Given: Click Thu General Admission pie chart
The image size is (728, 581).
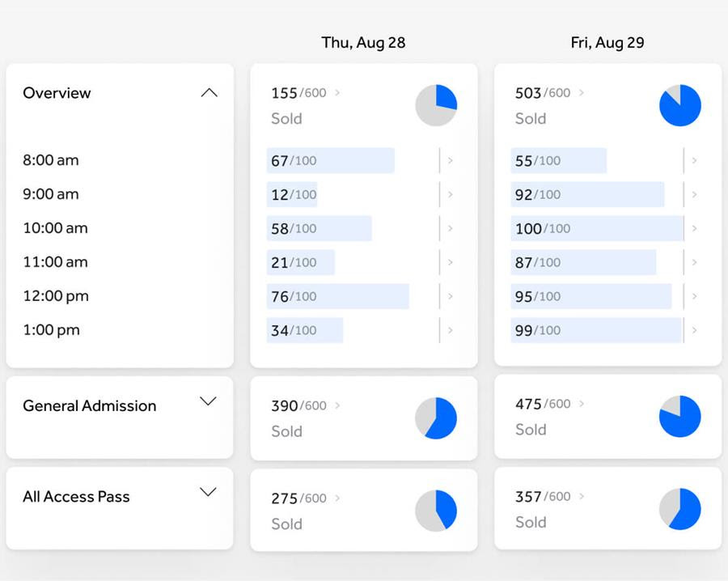Looking at the screenshot, I should point(436,418).
